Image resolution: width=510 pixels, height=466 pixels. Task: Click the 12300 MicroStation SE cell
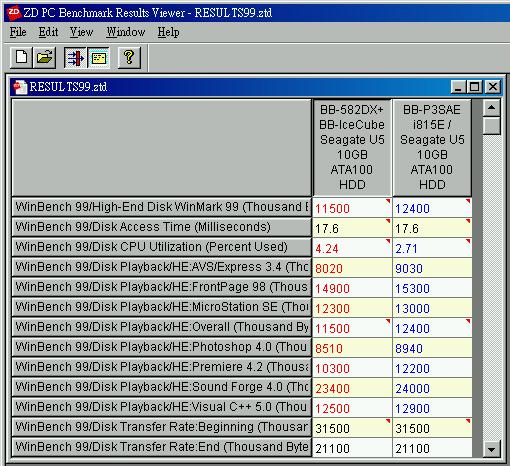(x=352, y=308)
